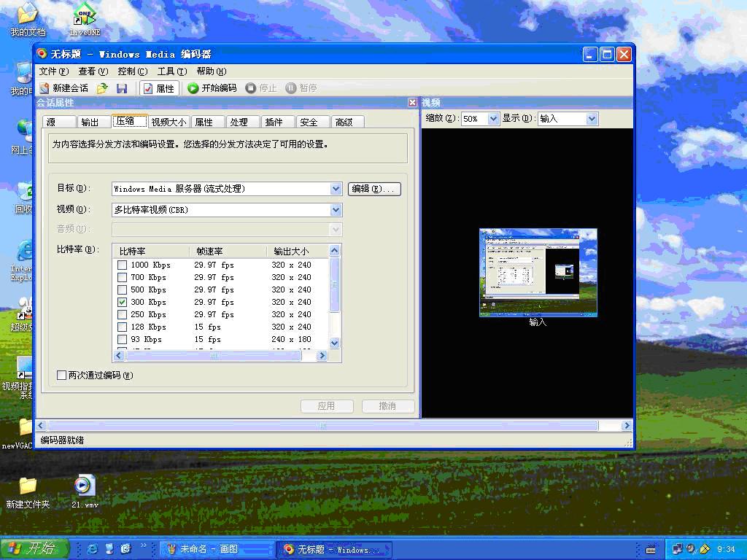Viewport: 747px width, 560px height.
Task: Click the keyboard language bar icon in taskbar
Action: [x=650, y=550]
